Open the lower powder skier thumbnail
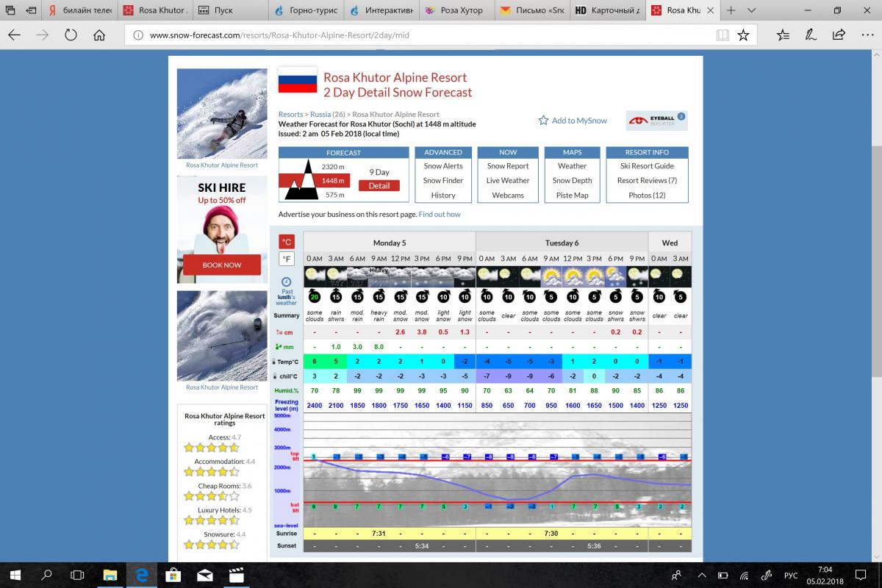 tap(222, 336)
